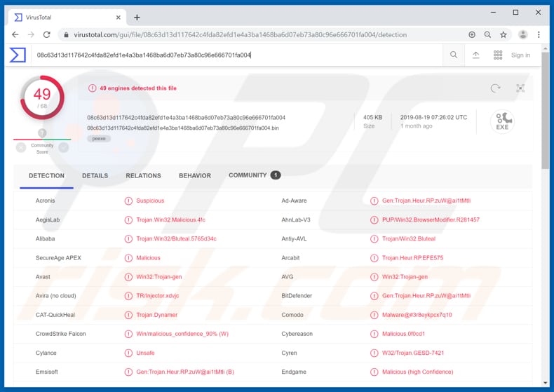Bookmark this page with the star
This screenshot has height=392, width=554.
(x=504, y=34)
